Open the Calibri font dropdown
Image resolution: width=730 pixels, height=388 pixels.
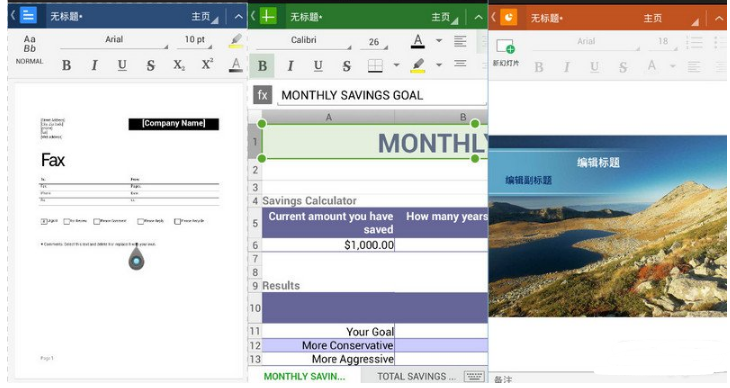click(304, 41)
